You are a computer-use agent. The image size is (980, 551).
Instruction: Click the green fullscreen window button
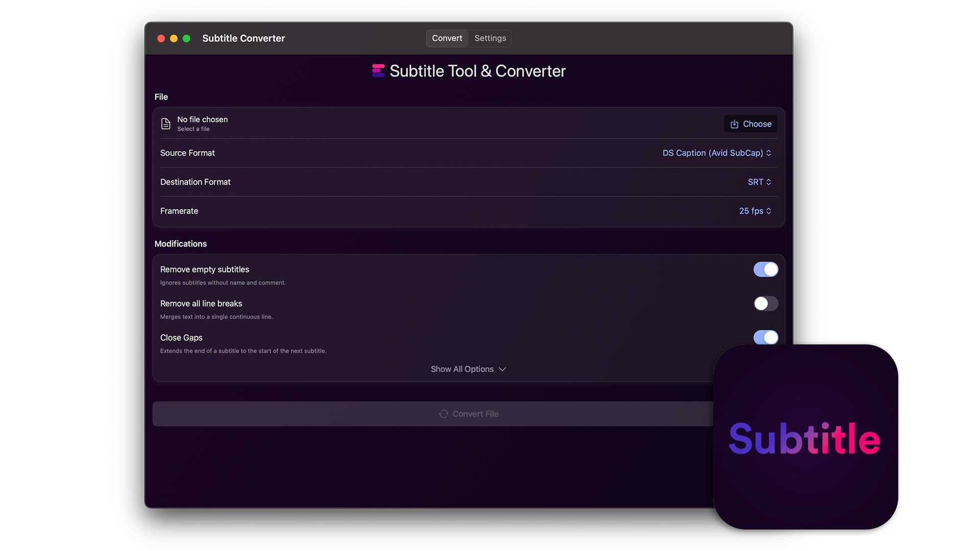click(187, 38)
